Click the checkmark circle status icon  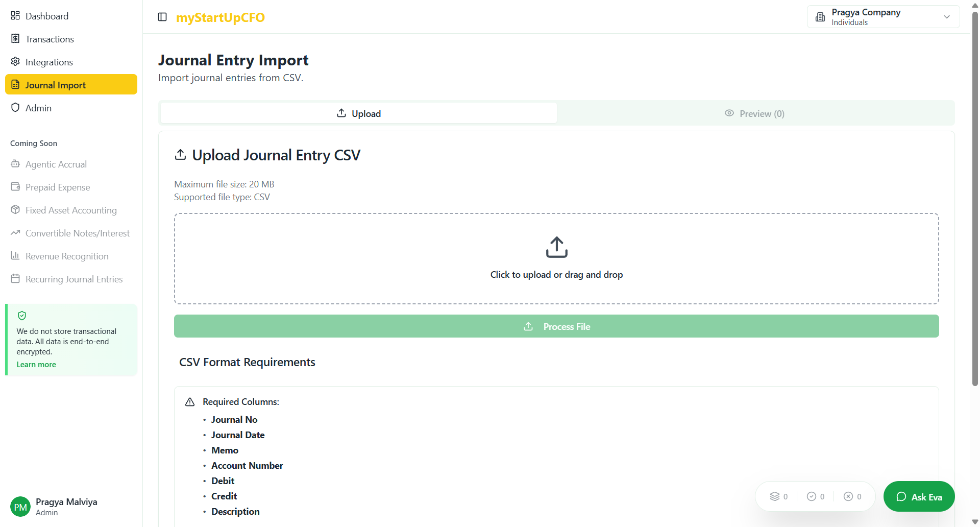coord(812,496)
